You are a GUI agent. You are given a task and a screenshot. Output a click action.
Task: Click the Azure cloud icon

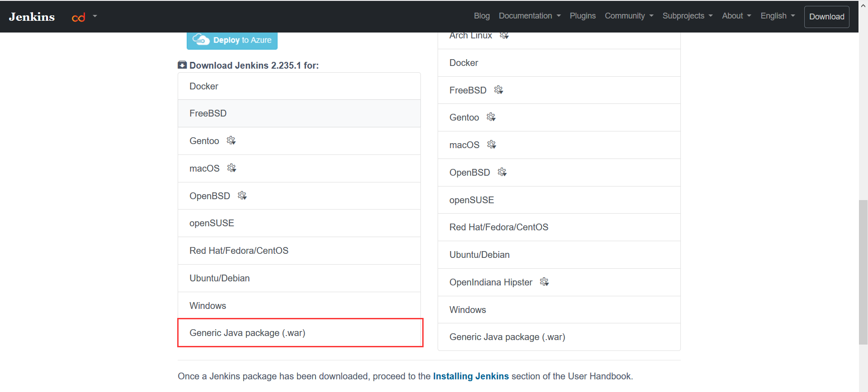(201, 40)
